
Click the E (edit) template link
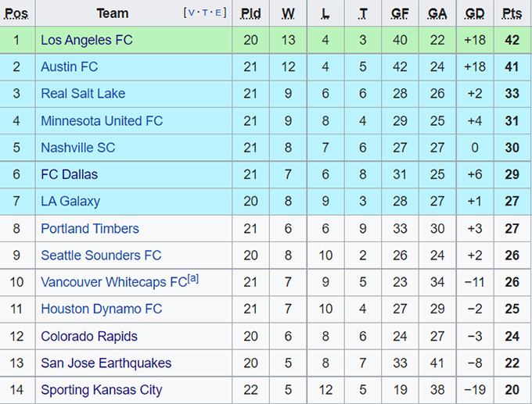click(217, 13)
